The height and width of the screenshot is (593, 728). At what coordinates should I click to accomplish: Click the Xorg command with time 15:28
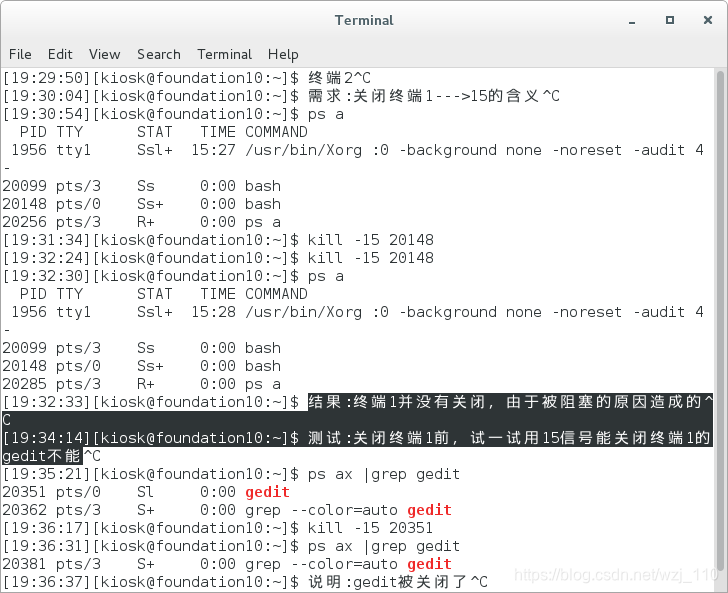474,312
